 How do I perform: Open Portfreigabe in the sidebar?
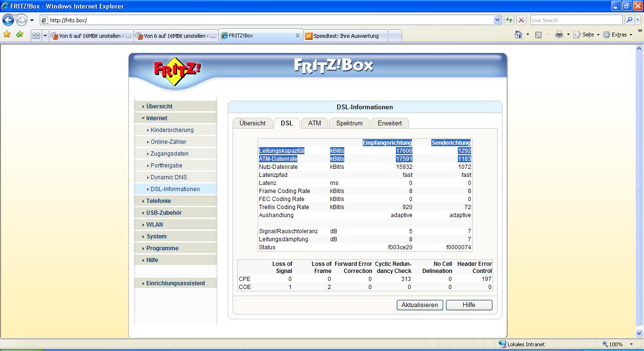(175, 166)
